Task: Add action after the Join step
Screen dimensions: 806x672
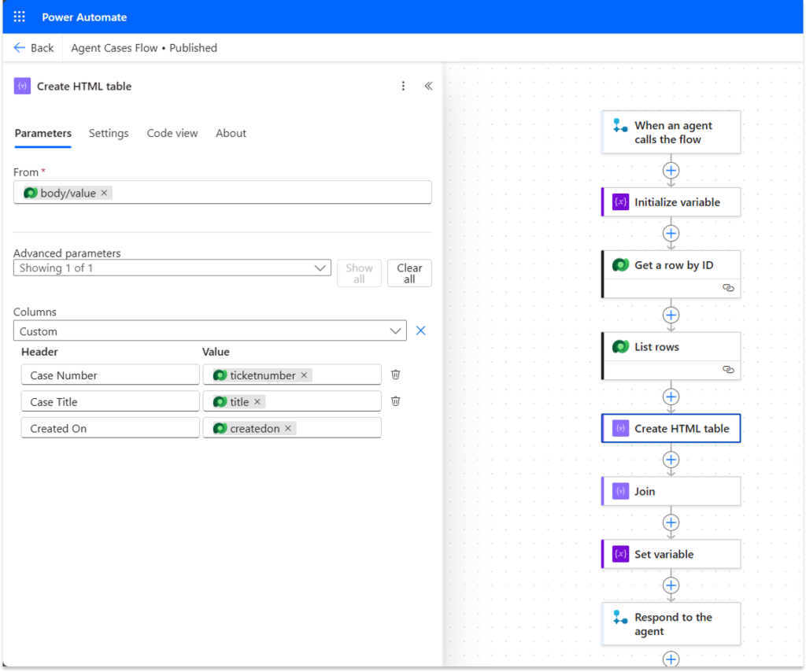Action: [x=671, y=522]
